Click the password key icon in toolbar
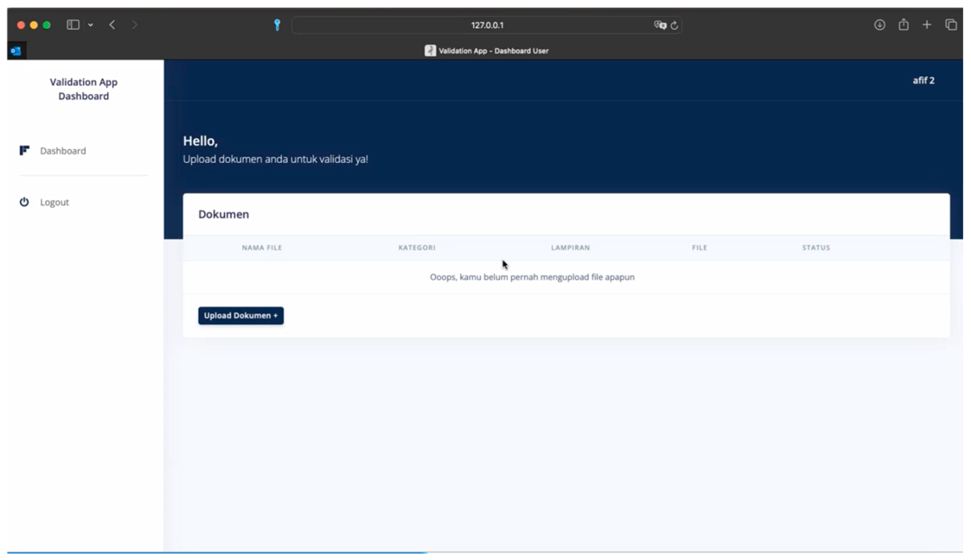The height and width of the screenshot is (560, 971). (277, 25)
